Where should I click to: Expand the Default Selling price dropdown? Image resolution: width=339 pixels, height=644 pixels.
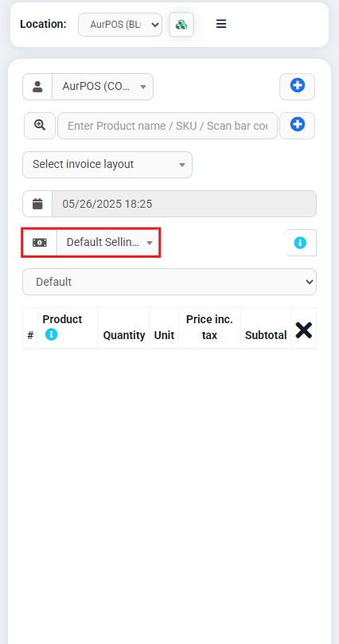(x=108, y=243)
